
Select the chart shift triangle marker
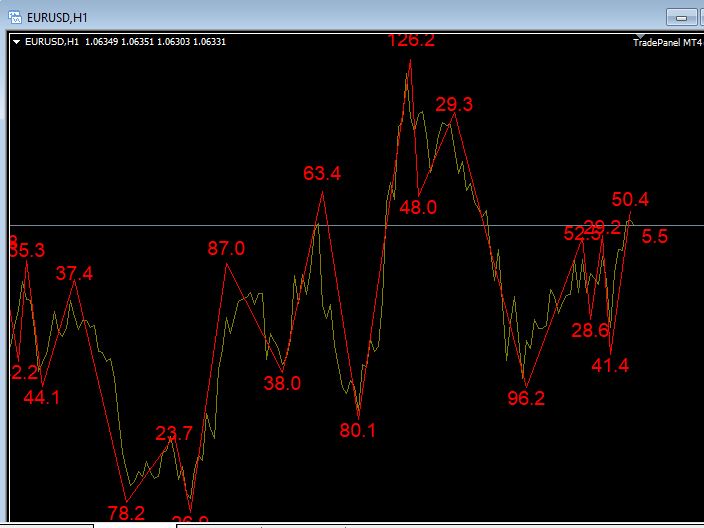click(641, 36)
